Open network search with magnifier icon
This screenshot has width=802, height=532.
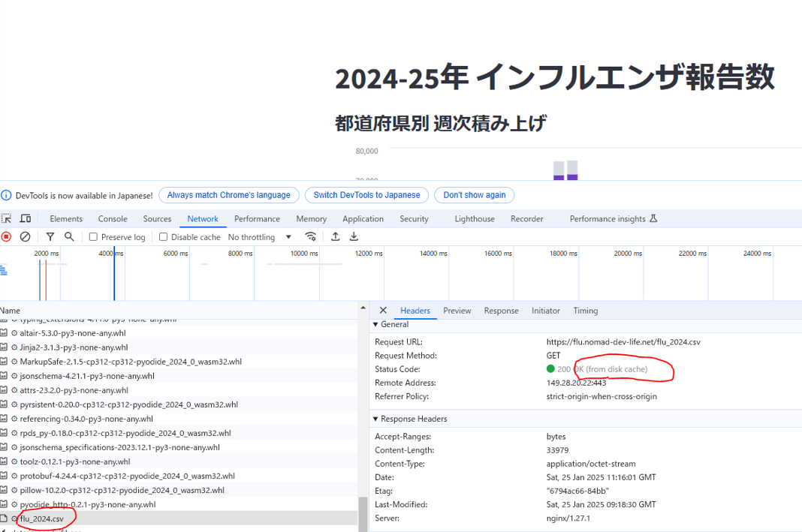pos(69,237)
